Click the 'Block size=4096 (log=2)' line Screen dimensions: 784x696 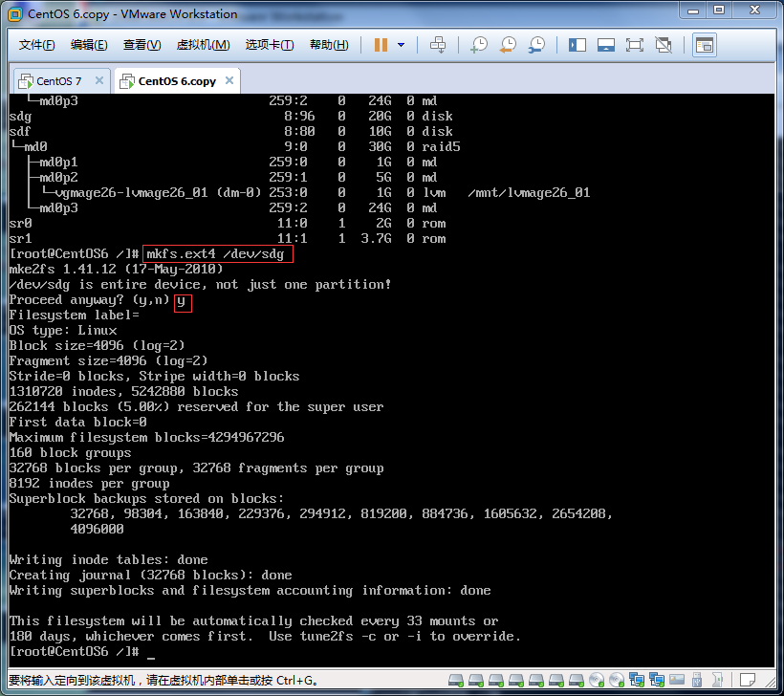[97, 345]
